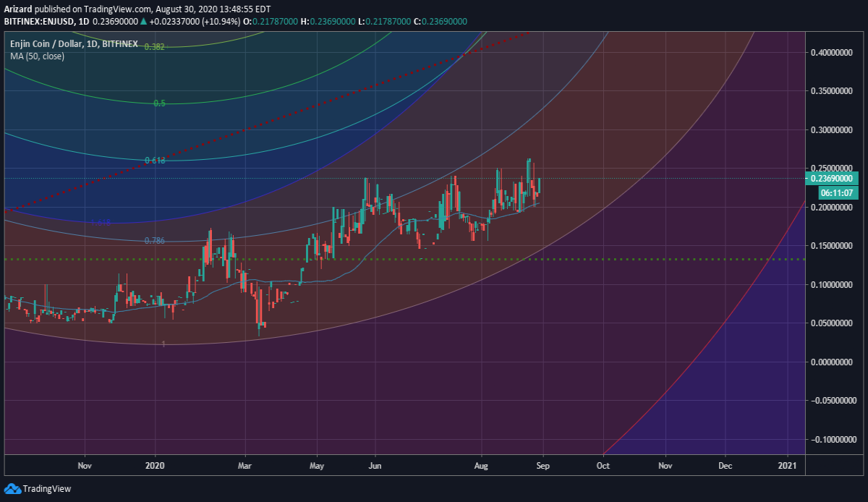This screenshot has width=868, height=502.
Task: Select the current price label 0.23690000
Action: (832, 178)
